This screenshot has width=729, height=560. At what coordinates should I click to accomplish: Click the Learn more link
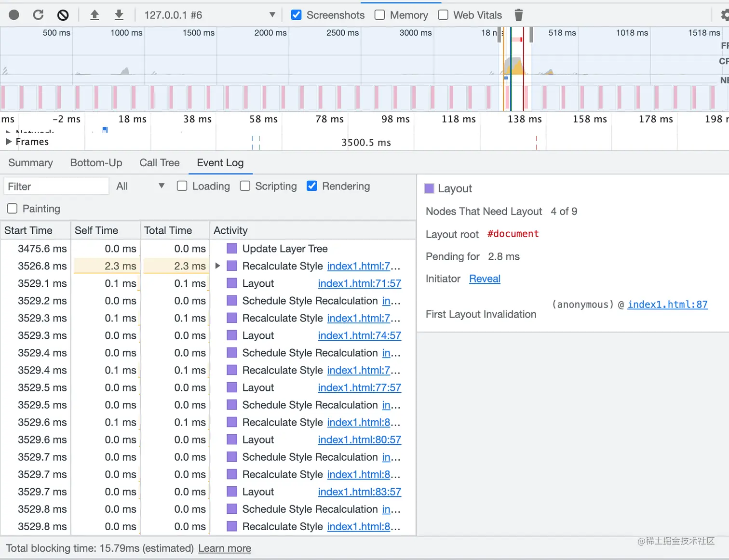(x=225, y=548)
